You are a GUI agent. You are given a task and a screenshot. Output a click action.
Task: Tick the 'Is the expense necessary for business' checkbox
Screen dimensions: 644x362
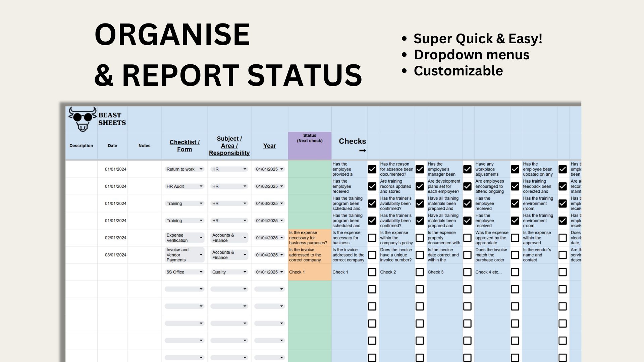pos(372,238)
